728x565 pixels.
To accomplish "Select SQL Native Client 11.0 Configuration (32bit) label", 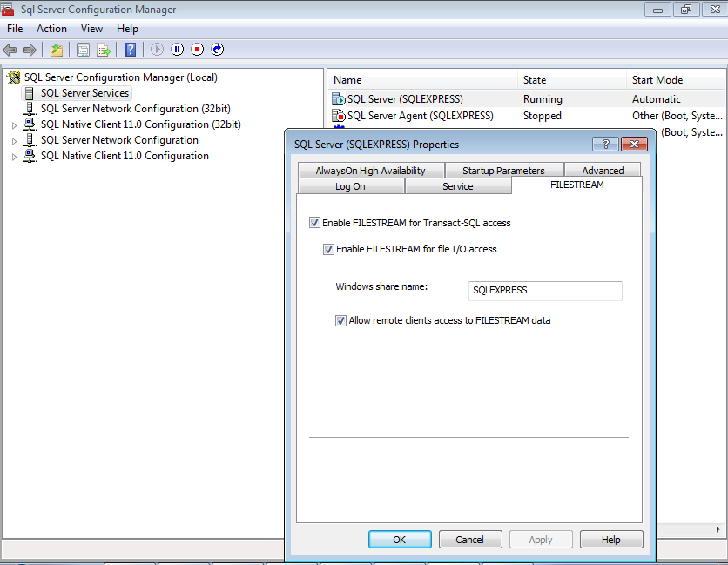I will pos(141,124).
